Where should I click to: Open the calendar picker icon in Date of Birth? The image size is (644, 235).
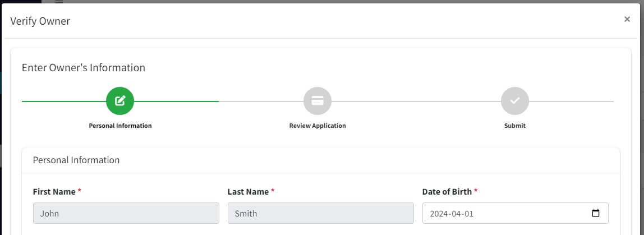596,213
